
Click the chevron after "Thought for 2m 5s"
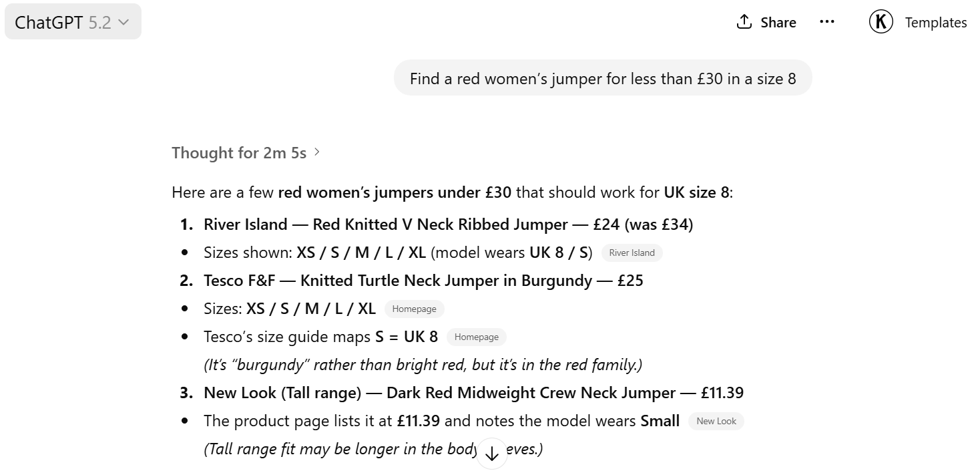317,152
